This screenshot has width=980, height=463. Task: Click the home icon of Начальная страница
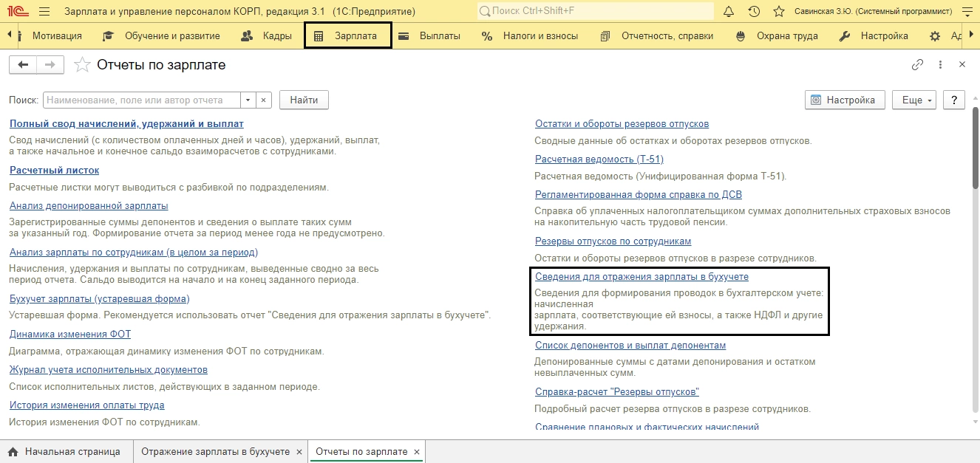13,451
